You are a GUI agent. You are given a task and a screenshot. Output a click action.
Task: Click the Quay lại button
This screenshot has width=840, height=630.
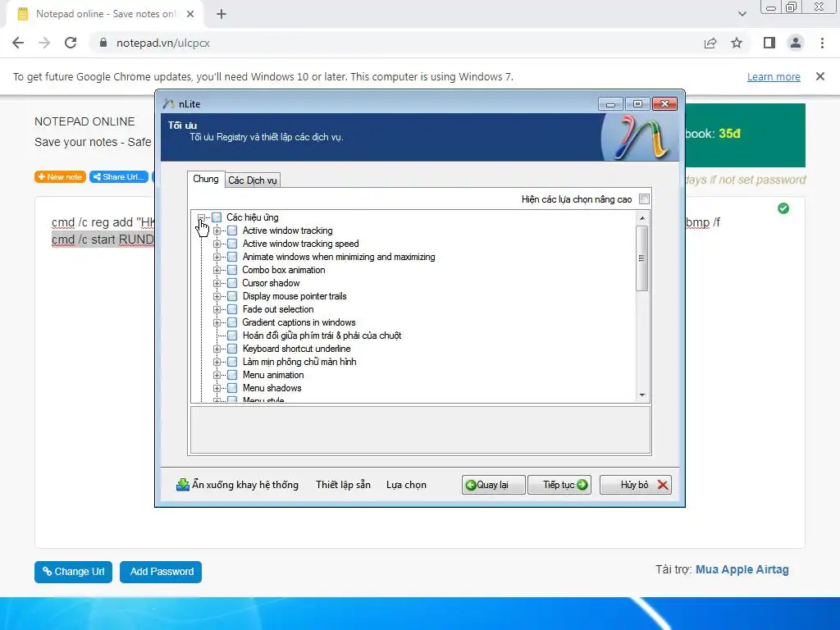(x=493, y=485)
